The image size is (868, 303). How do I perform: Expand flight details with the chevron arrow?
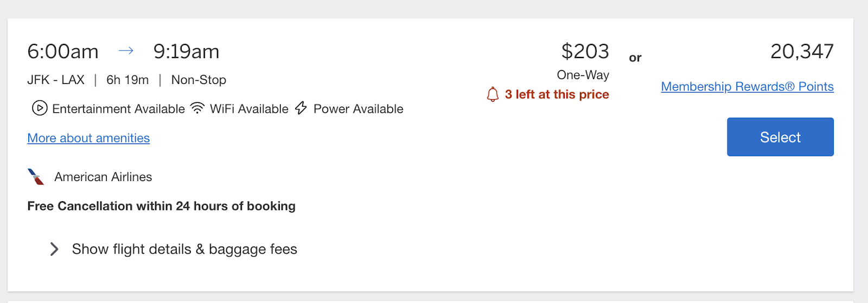coord(54,249)
